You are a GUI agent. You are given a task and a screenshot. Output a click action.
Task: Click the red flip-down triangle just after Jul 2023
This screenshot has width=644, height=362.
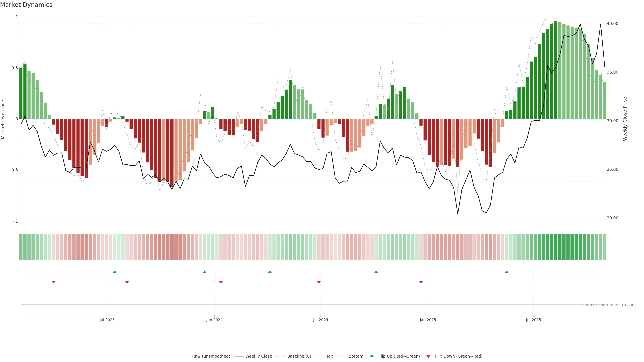[127, 282]
